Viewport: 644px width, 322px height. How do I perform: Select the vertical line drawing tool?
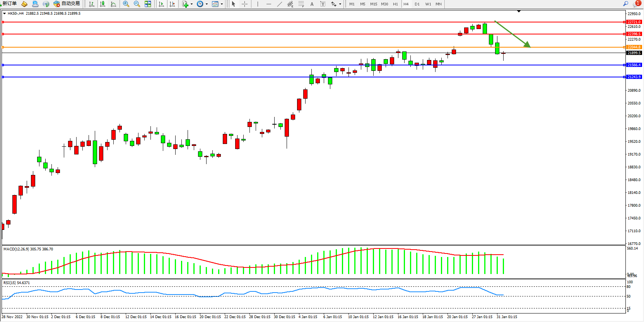point(258,4)
